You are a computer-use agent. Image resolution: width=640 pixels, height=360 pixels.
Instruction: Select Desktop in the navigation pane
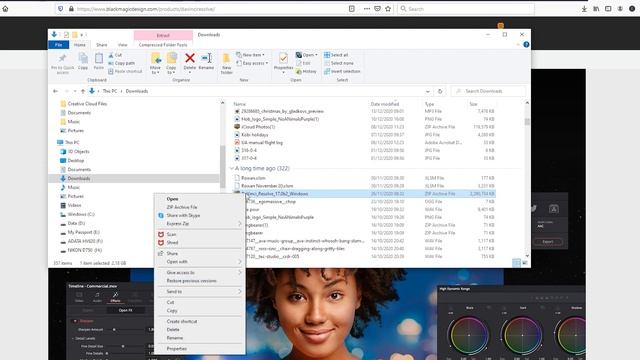[x=76, y=160]
